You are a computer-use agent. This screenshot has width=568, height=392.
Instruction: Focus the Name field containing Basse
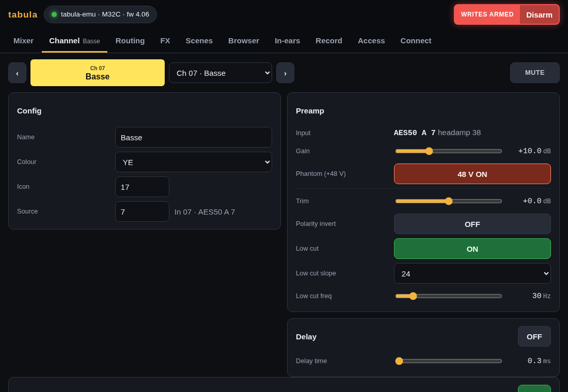click(194, 137)
